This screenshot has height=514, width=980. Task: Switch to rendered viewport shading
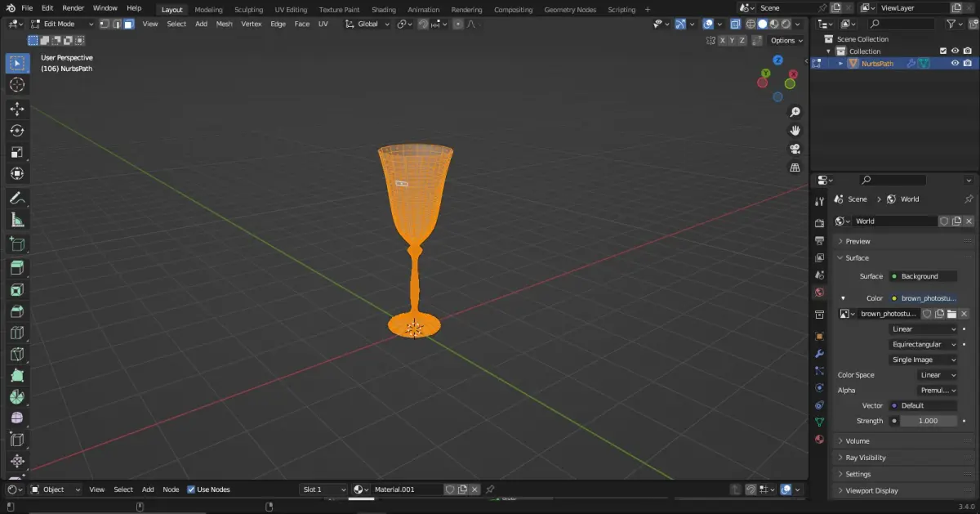click(786, 24)
